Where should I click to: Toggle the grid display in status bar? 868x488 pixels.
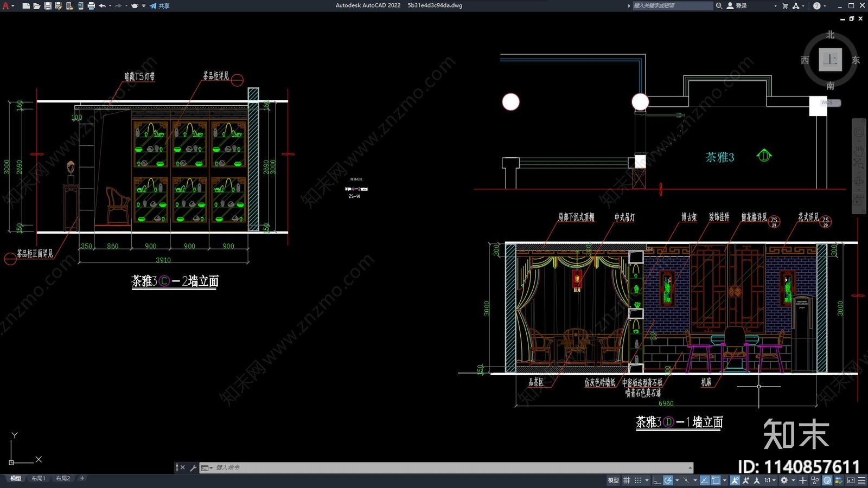point(627,480)
